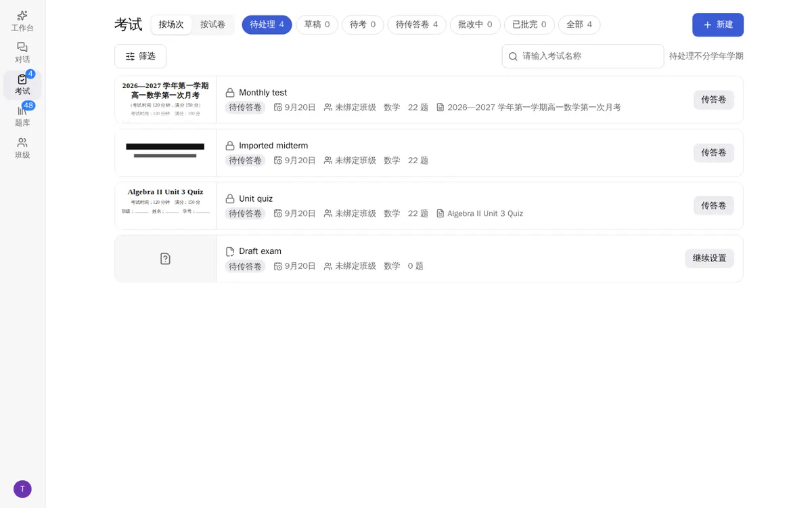Open the Imported midterm thumbnail
The image size is (812, 508).
[x=166, y=152]
